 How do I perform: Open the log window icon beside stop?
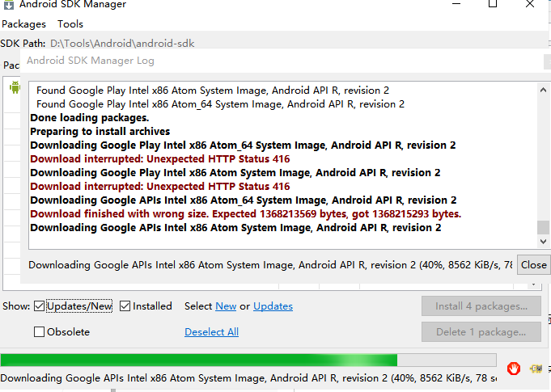pos(536,369)
